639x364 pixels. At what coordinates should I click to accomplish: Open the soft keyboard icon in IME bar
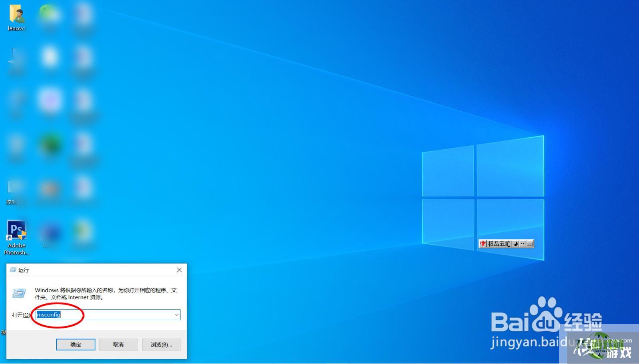530,243
